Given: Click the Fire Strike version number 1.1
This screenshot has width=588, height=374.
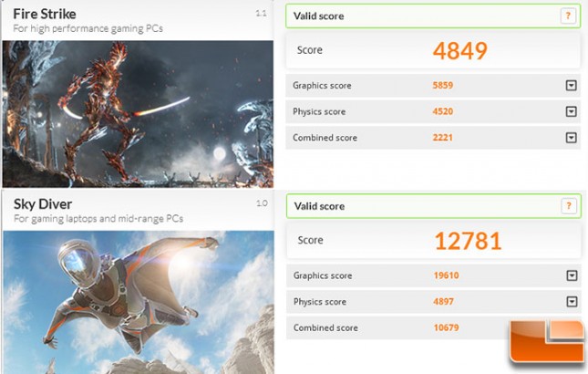Looking at the screenshot, I should (261, 14).
